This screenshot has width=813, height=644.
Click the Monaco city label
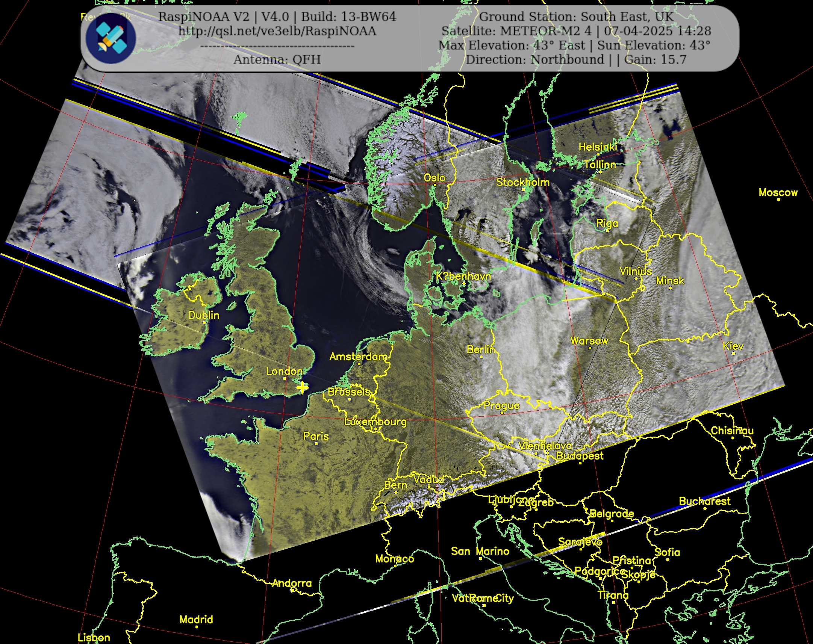(394, 559)
